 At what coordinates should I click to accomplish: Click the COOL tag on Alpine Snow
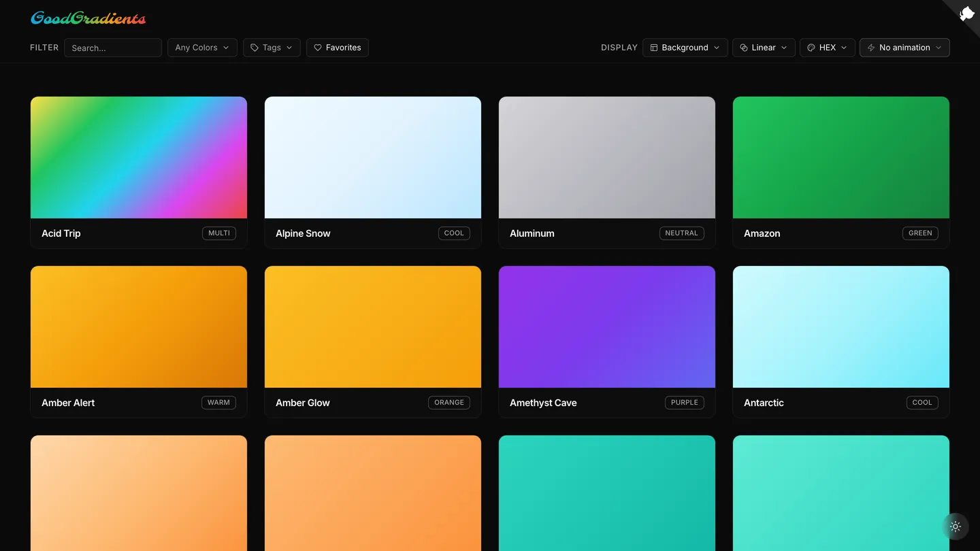click(x=454, y=233)
